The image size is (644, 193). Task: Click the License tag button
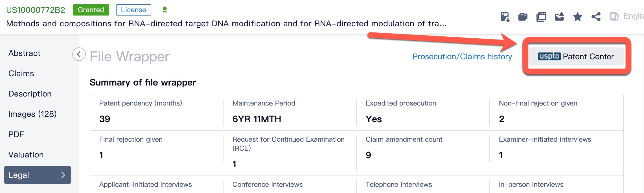(133, 10)
